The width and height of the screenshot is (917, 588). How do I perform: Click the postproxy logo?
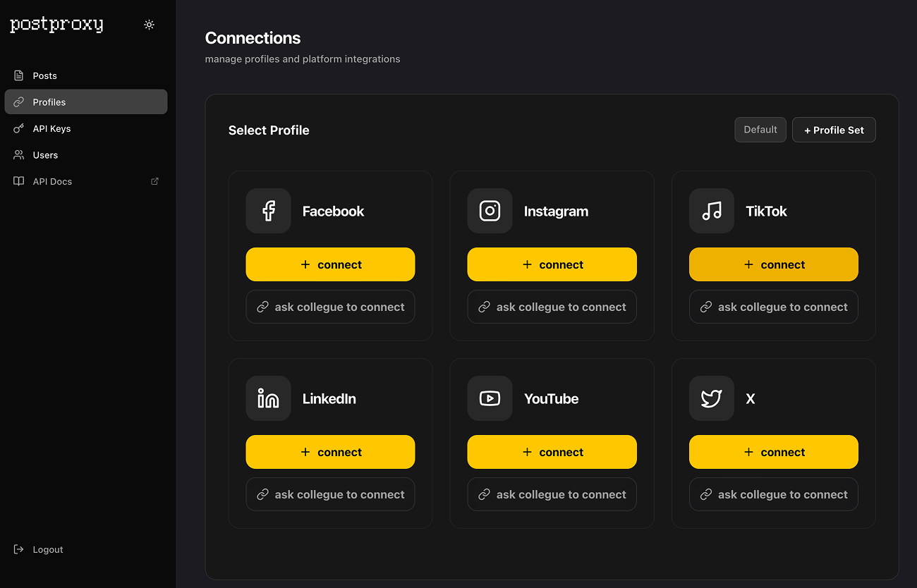pos(56,24)
